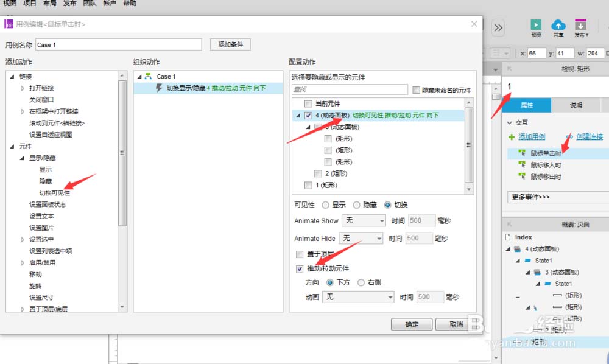Click the Case 1 tree icon
This screenshot has width=609, height=364.
[x=148, y=77]
